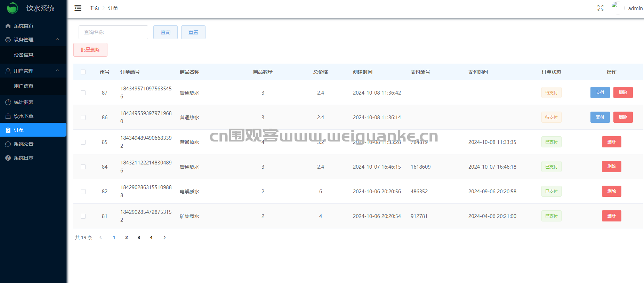The width and height of the screenshot is (644, 283).
Task: Open 统计图表 in the sidebar
Action: [24, 102]
